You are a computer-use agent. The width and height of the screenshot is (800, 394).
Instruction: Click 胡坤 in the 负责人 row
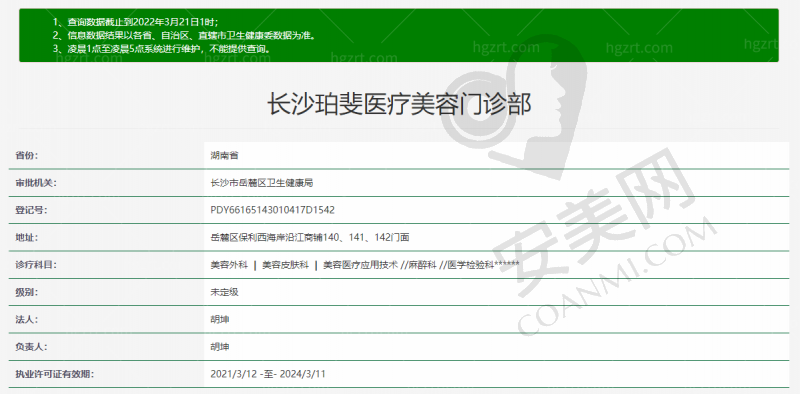pos(220,347)
